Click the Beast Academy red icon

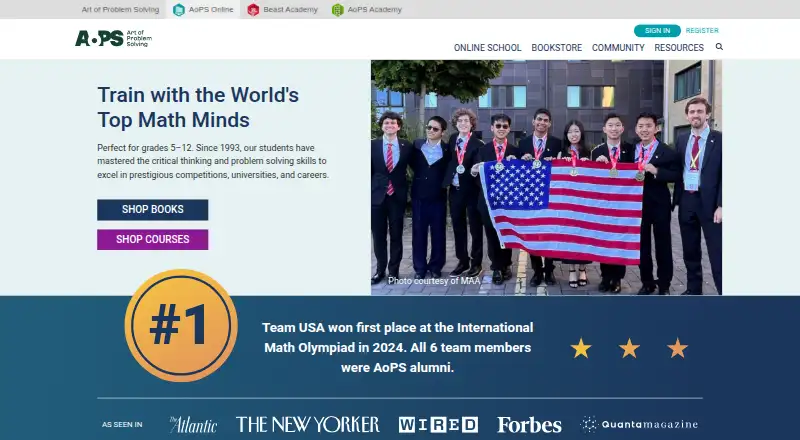click(253, 10)
